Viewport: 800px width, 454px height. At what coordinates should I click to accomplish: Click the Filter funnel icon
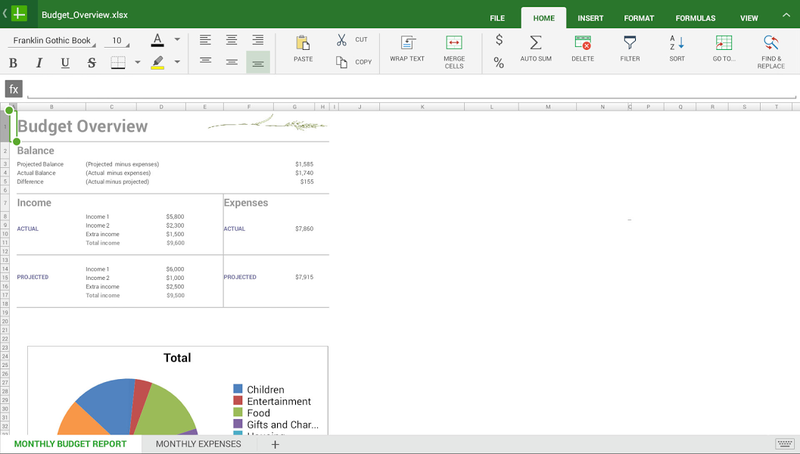pos(630,42)
